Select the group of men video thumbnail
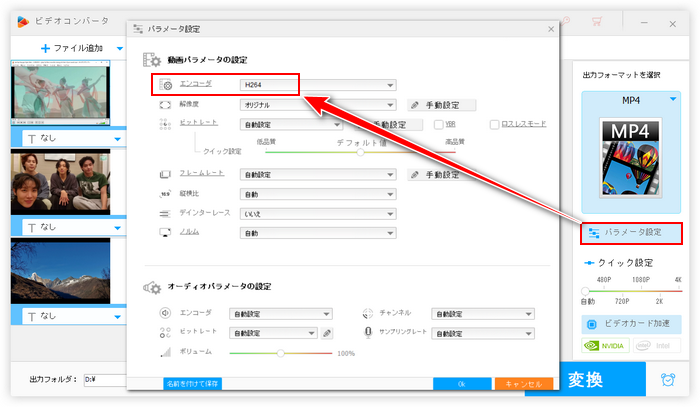This screenshot has height=407, width=700. [60, 182]
